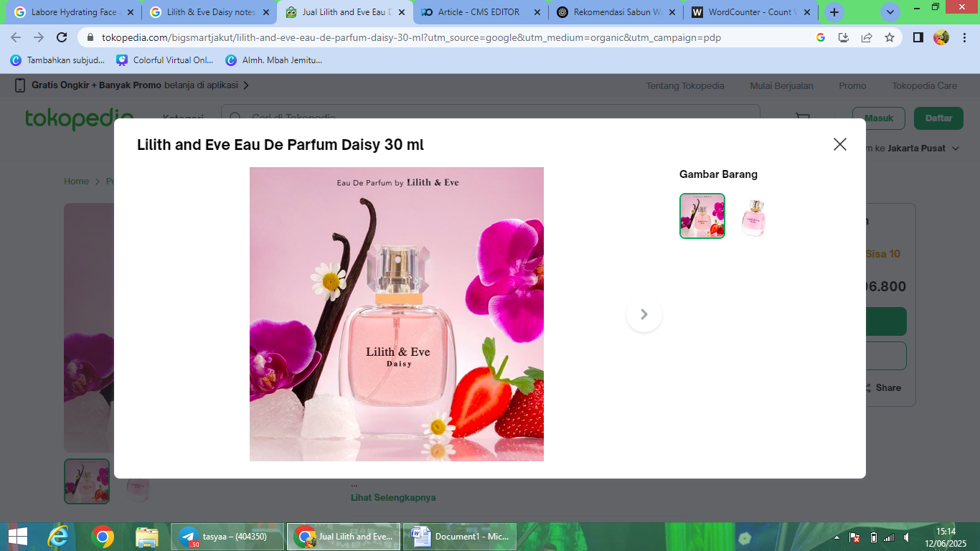Viewport: 980px width, 551px height.
Task: Toggle the browser side panel
Action: (918, 38)
